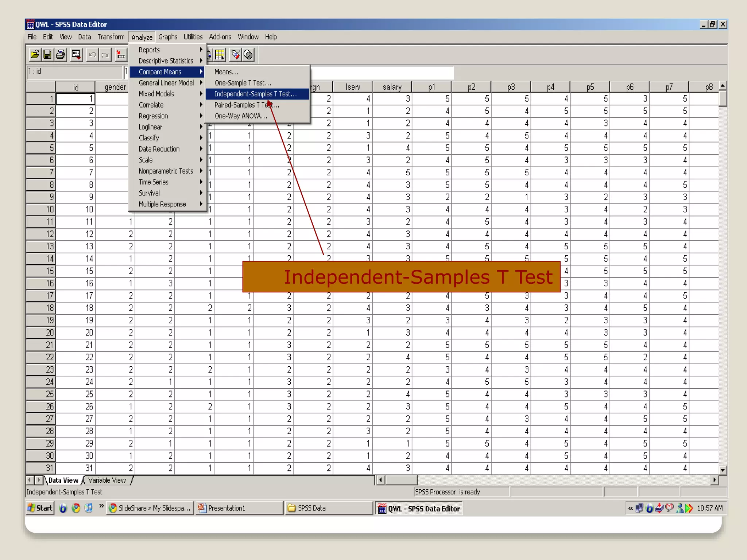Open the Graphs menu
The image size is (747, 560).
(x=168, y=37)
